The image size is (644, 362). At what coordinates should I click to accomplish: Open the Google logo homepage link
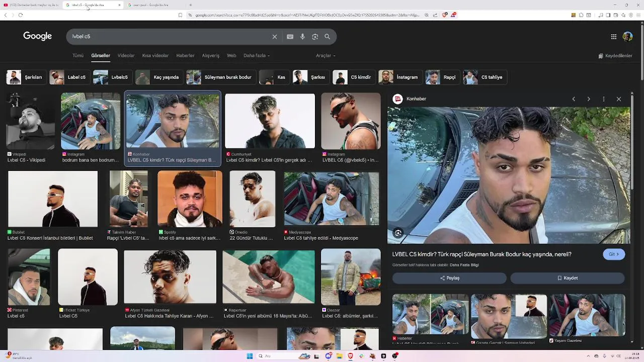pyautogui.click(x=38, y=36)
